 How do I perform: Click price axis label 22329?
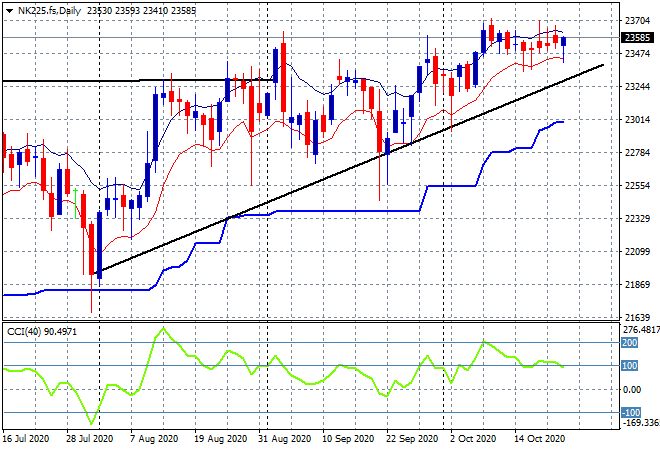[637, 218]
